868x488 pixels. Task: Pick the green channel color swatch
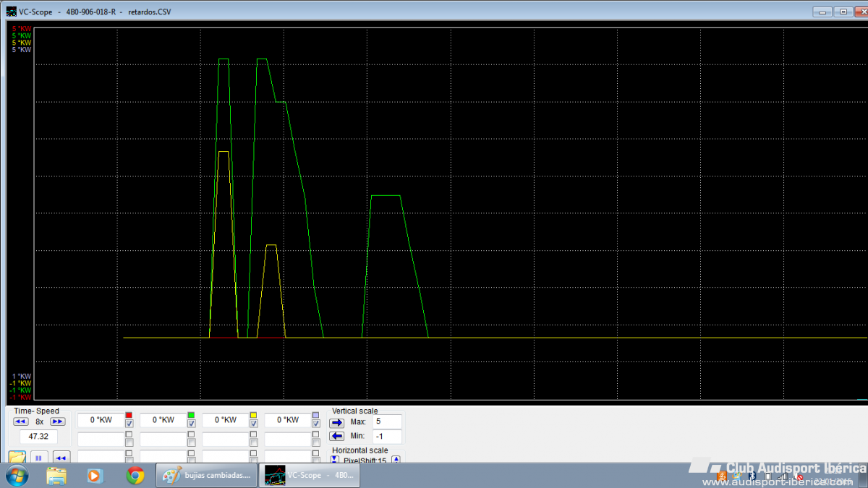(x=192, y=415)
